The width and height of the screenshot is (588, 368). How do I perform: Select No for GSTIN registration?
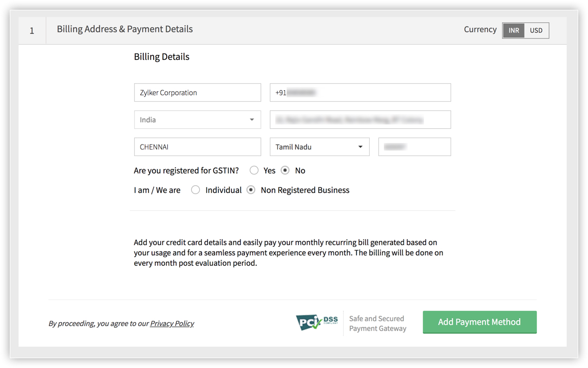(x=286, y=171)
